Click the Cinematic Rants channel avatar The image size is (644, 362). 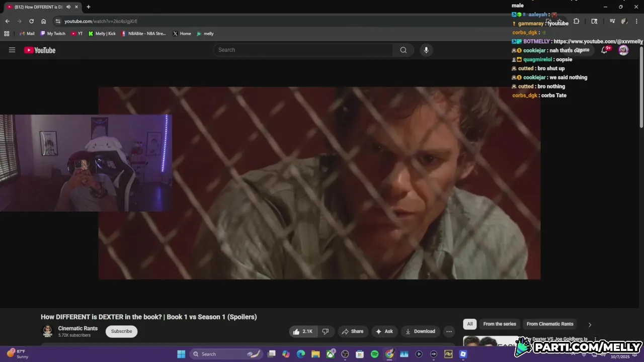(48, 331)
